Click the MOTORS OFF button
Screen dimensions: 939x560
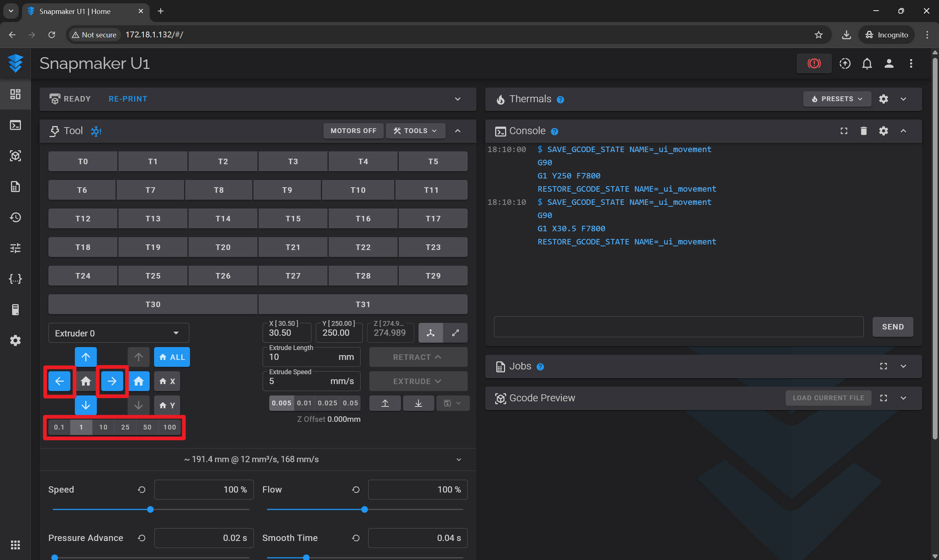coord(353,131)
